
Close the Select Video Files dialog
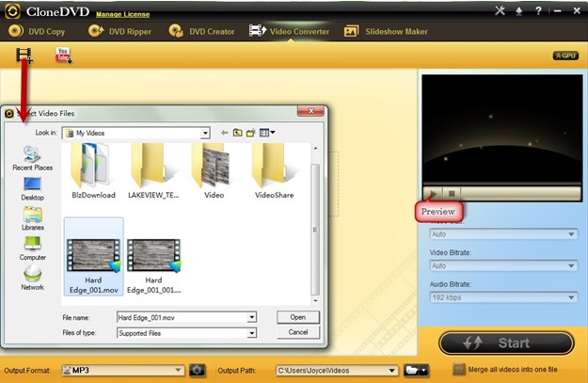310,111
